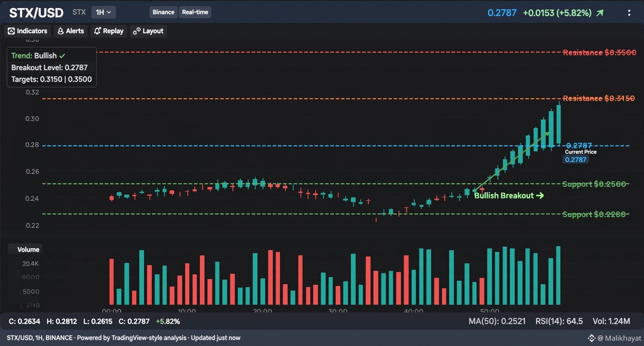
Task: Open the Alerts button
Action: click(71, 31)
